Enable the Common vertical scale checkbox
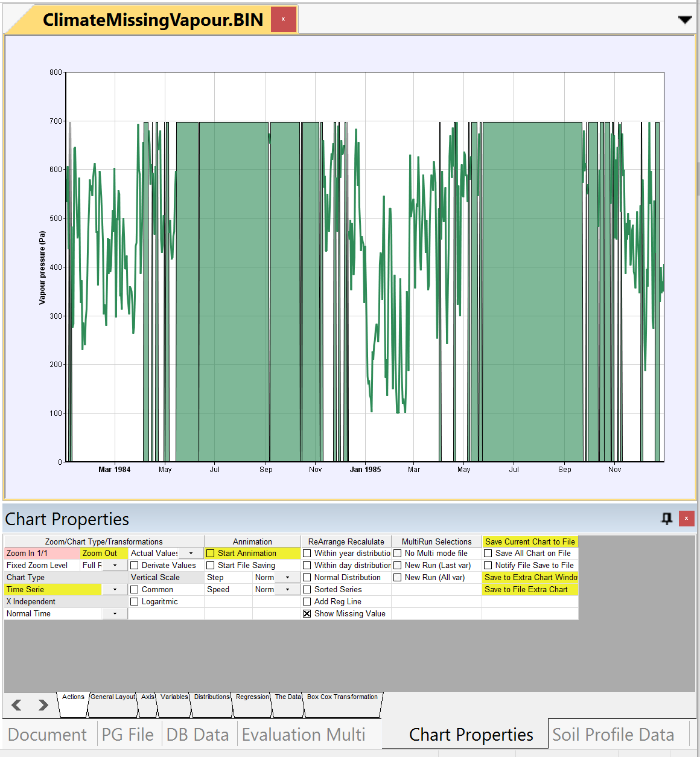Viewport: 700px width, 757px height. (135, 590)
